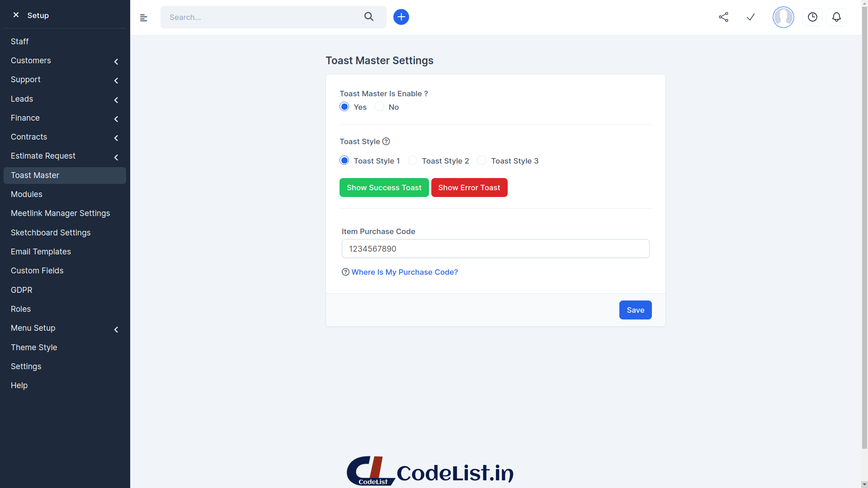868x488 pixels.
Task: Select the No radio button for Toast Master
Action: click(x=379, y=107)
